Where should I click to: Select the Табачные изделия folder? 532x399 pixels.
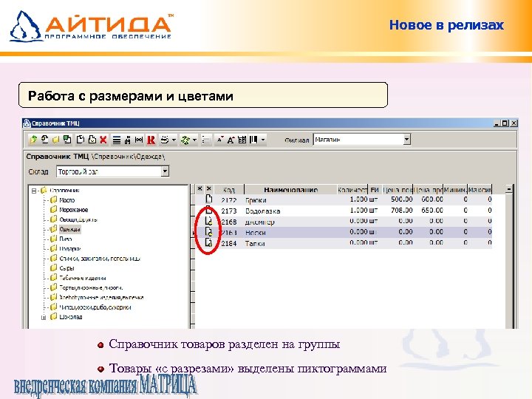[83, 278]
